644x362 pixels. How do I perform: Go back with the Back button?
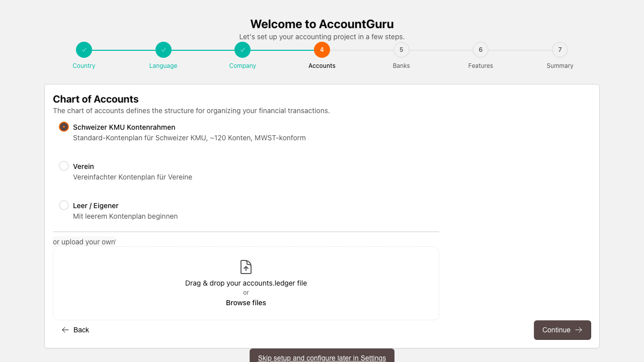click(75, 330)
